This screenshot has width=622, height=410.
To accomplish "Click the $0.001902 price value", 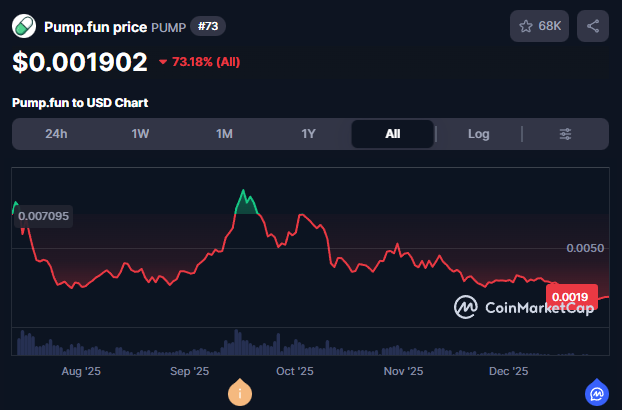I will (x=80, y=62).
